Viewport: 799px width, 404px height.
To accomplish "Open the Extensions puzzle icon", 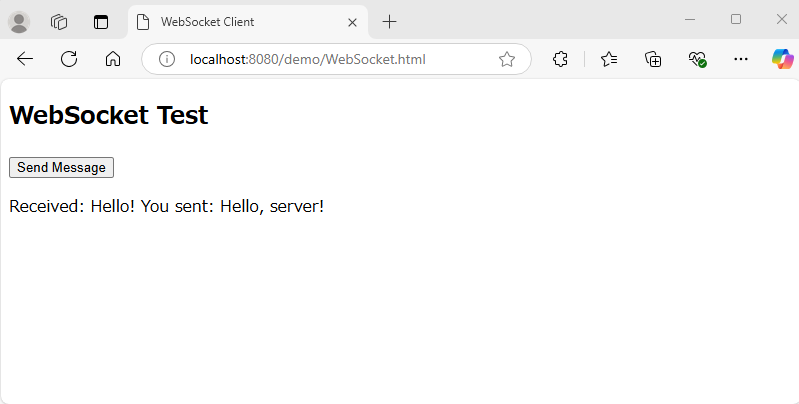I will 560,59.
